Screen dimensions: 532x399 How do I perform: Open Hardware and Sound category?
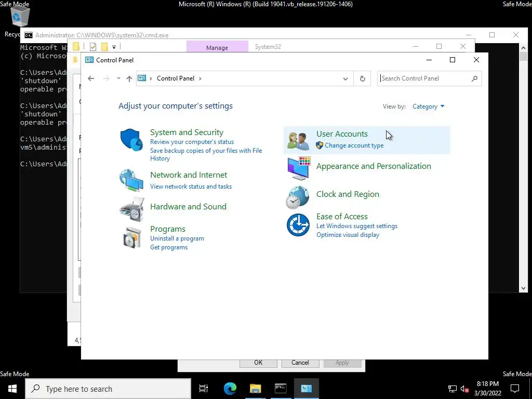(188, 207)
